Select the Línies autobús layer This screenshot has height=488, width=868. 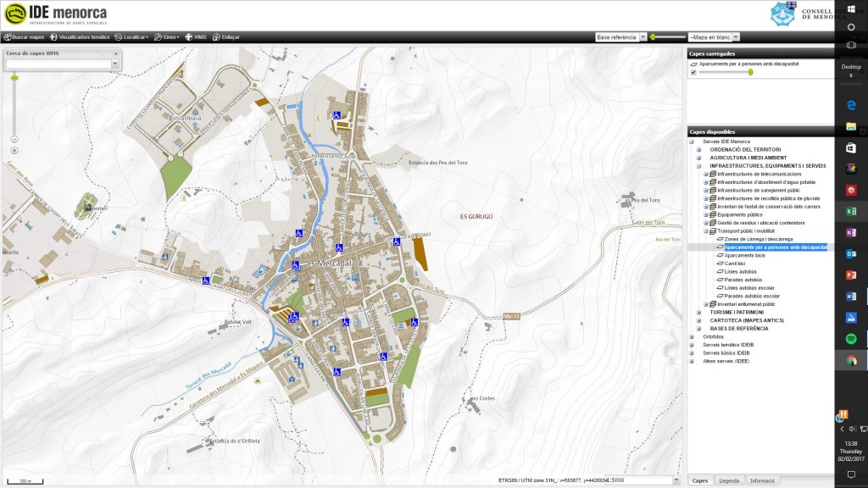pos(740,272)
